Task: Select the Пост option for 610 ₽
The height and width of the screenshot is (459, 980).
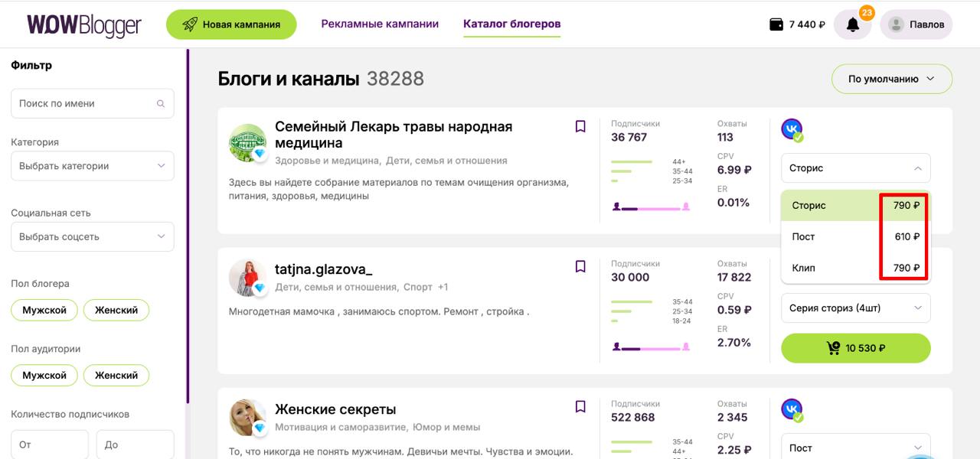Action: pos(855,236)
